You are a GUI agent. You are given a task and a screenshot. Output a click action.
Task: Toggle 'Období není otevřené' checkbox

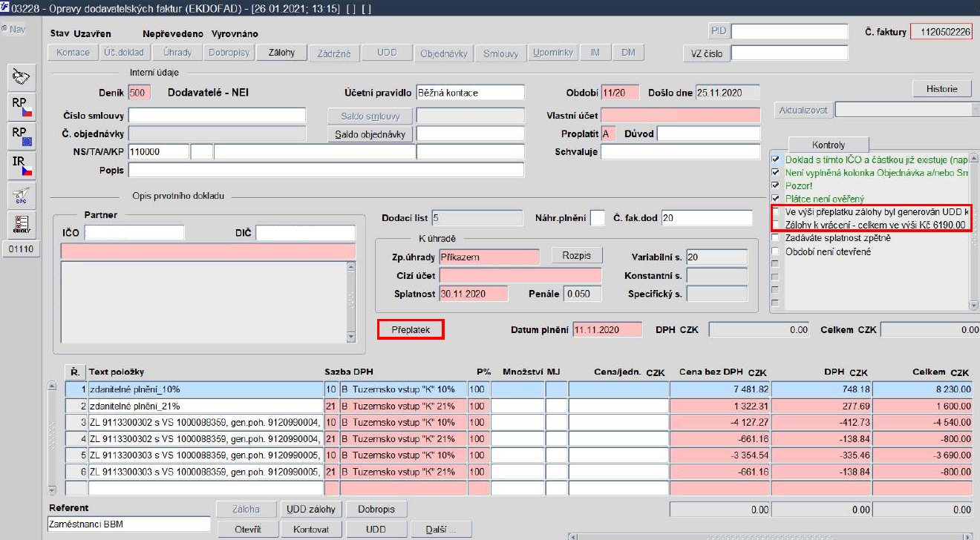[x=776, y=251]
